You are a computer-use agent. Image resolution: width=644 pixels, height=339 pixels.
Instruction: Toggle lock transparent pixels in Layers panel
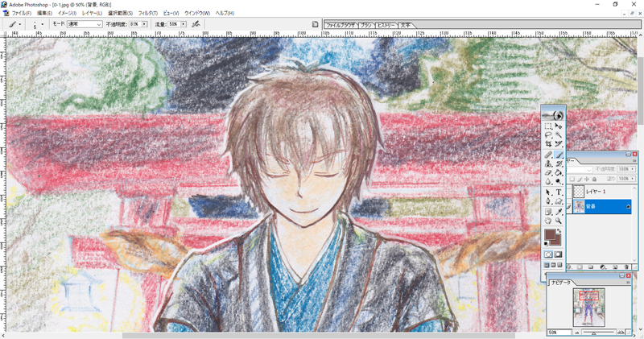click(x=572, y=179)
